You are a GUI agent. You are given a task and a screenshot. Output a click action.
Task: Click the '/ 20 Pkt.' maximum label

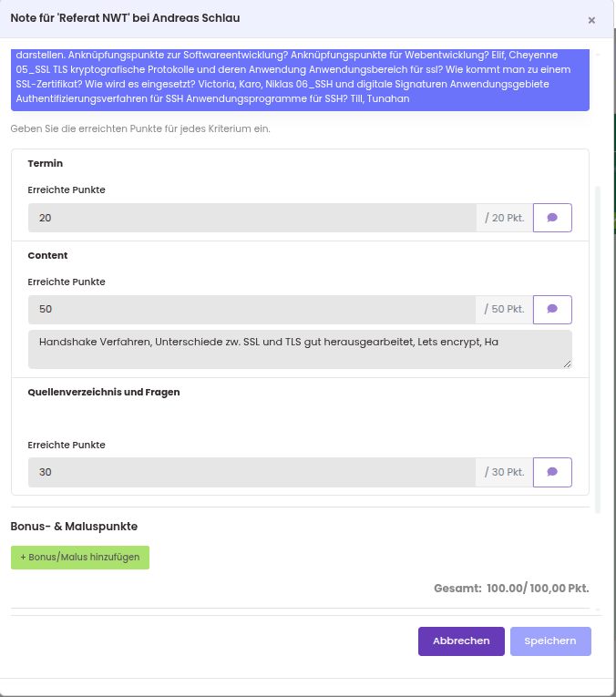(504, 218)
